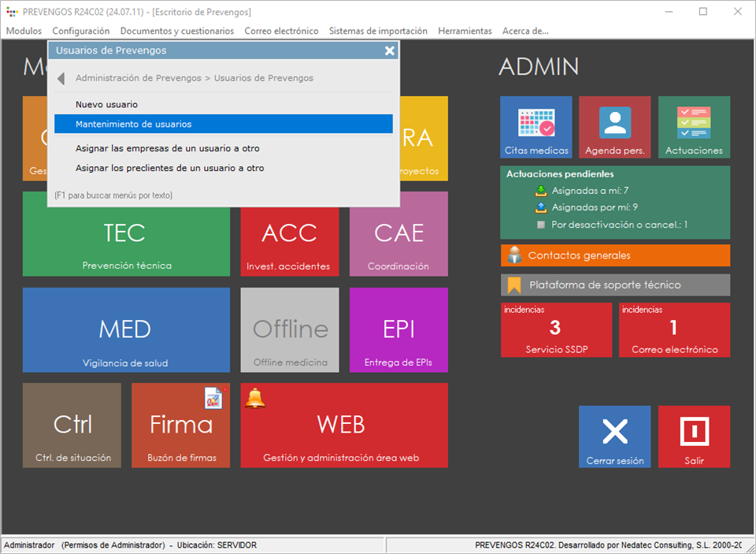This screenshot has width=756, height=554.
Task: Open Contactos generales bar
Action: (x=615, y=255)
